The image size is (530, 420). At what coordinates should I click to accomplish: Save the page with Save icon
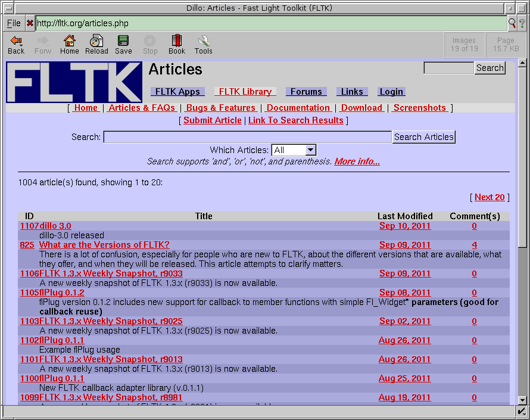123,45
